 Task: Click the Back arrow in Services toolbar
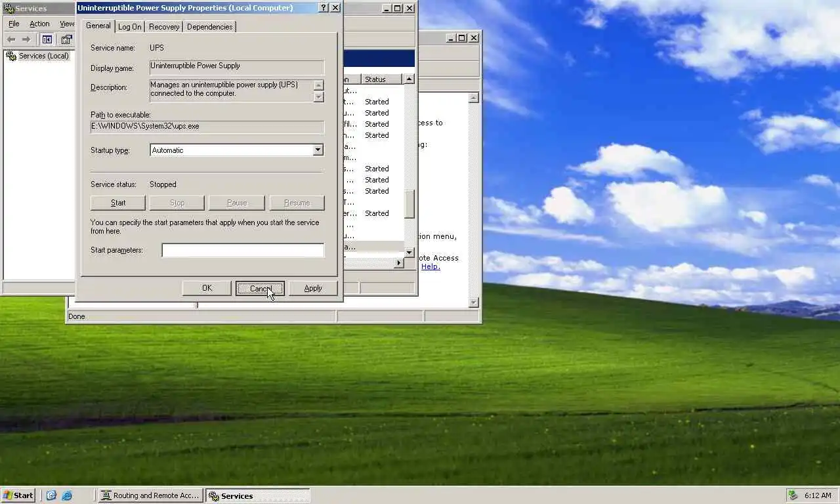pos(10,39)
